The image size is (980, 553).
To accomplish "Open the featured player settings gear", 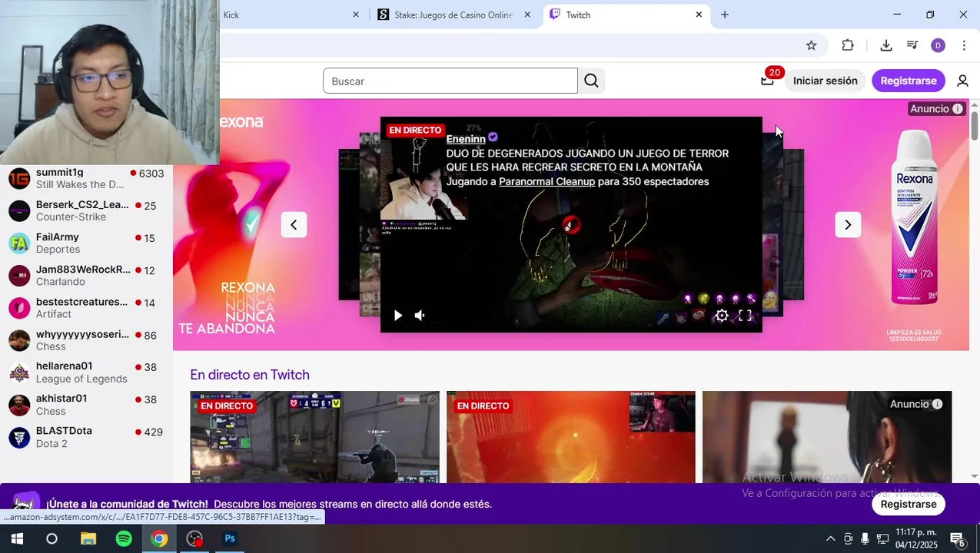I will tap(722, 315).
